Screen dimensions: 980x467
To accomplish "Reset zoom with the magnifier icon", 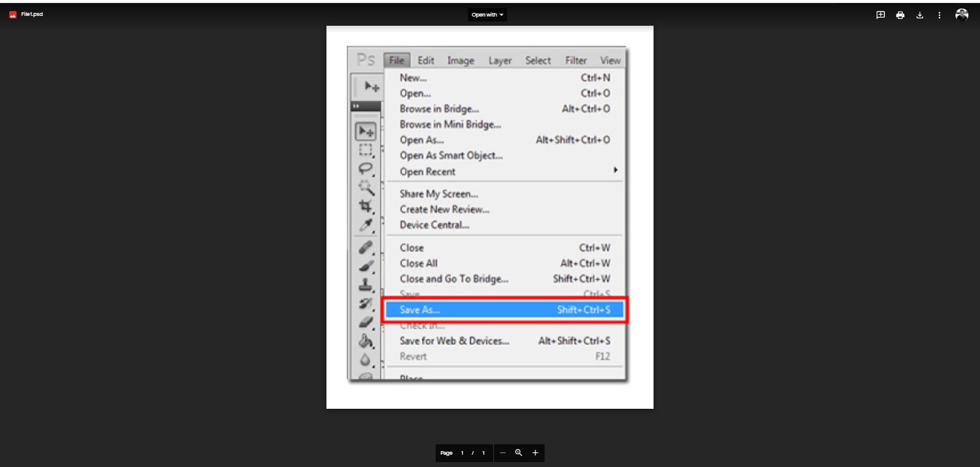I will click(x=518, y=453).
